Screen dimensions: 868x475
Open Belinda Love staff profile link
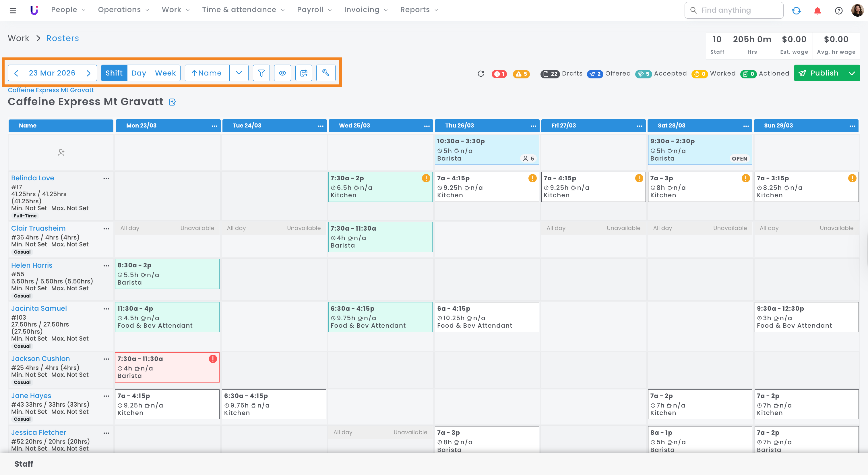pos(33,178)
